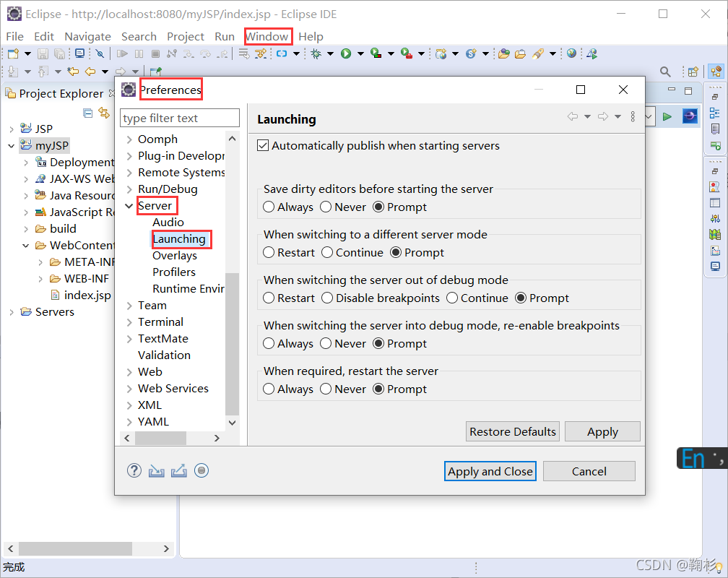Click Link with Editor in Project Explorer
This screenshot has width=728, height=578.
click(x=104, y=113)
